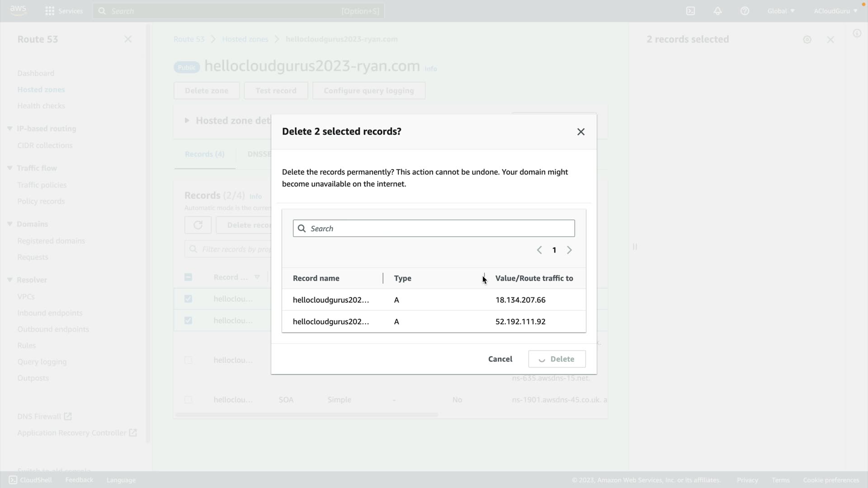Open Health checks in sidebar
Viewport: 868px width, 488px height.
click(x=41, y=106)
